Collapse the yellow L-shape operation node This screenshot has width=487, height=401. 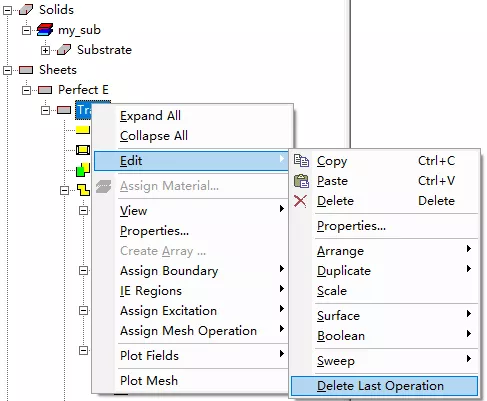click(x=64, y=190)
